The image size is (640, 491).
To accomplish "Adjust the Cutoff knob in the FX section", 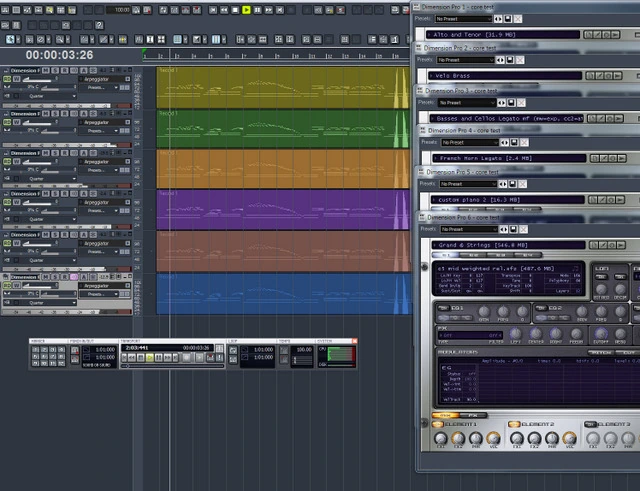I will point(600,333).
